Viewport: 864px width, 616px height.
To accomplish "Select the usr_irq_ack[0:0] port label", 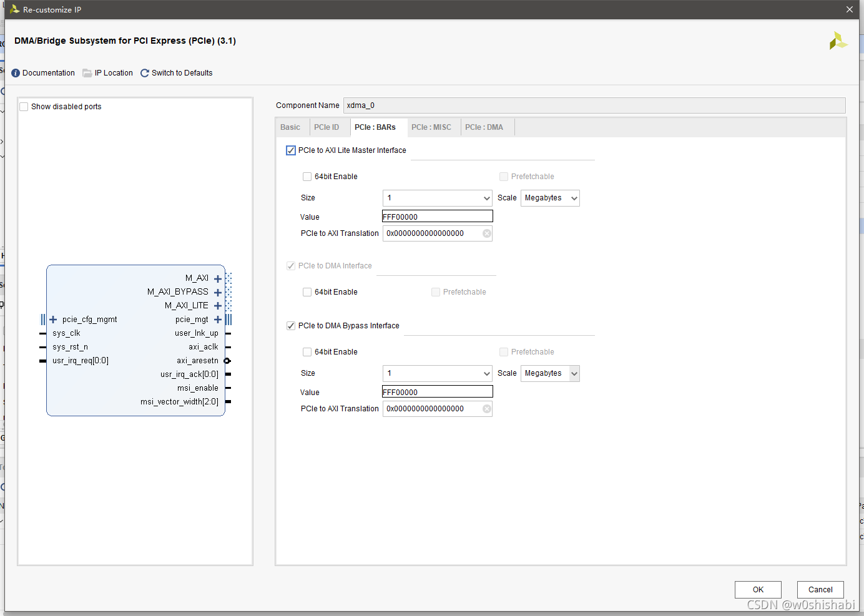I will (x=189, y=374).
